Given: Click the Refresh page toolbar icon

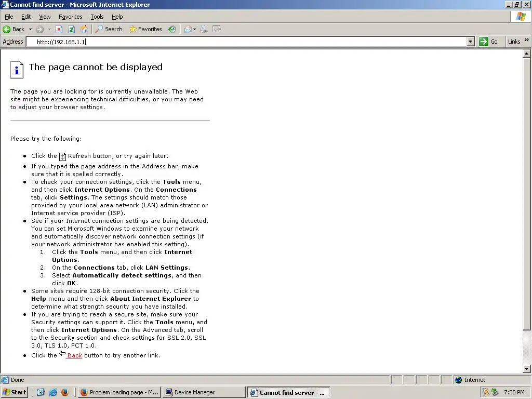Looking at the screenshot, I should coord(71,29).
